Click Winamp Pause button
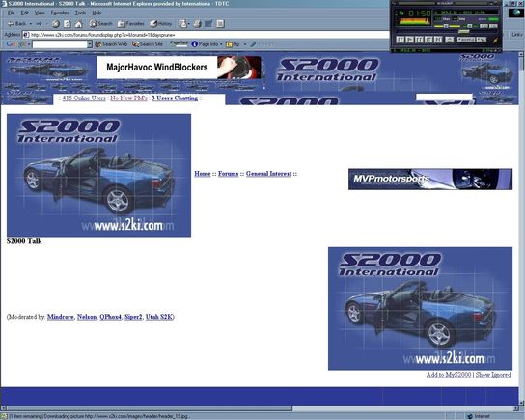525x420 pixels. 419,40
